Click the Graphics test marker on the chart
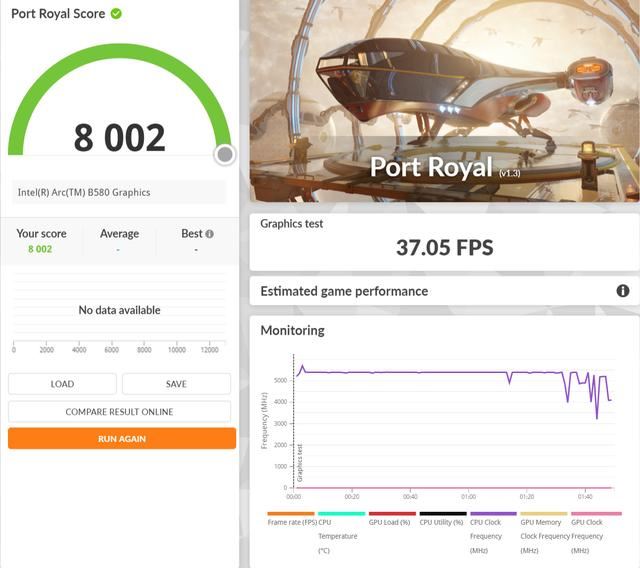 point(300,463)
